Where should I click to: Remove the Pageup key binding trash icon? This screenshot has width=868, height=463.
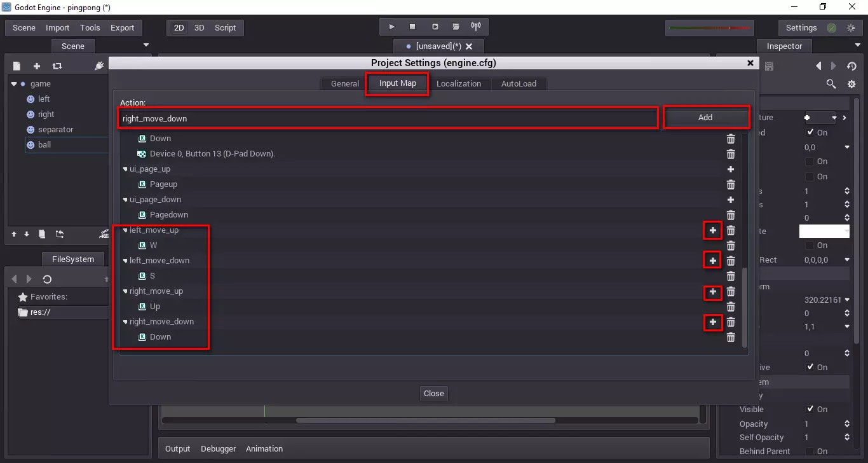click(731, 184)
